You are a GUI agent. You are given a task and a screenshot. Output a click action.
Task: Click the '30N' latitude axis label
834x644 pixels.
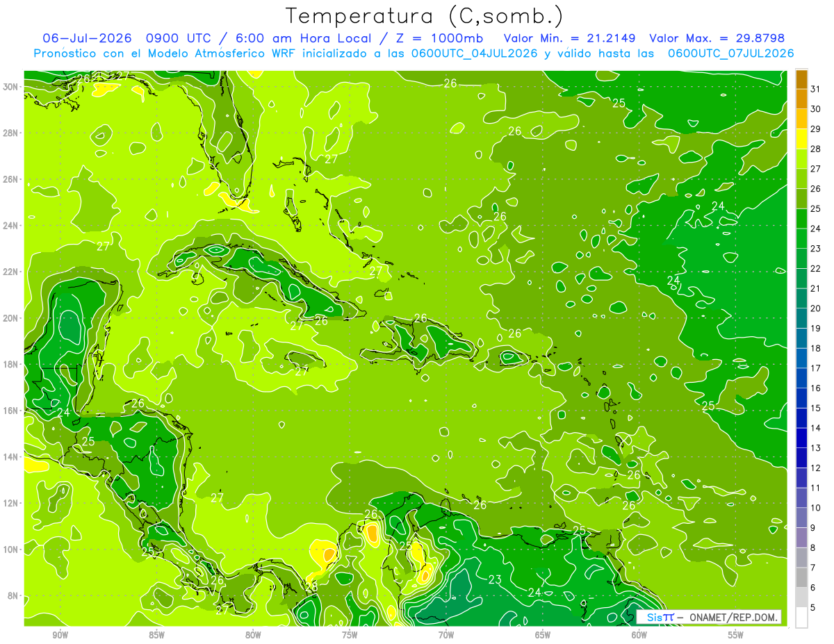click(10, 86)
